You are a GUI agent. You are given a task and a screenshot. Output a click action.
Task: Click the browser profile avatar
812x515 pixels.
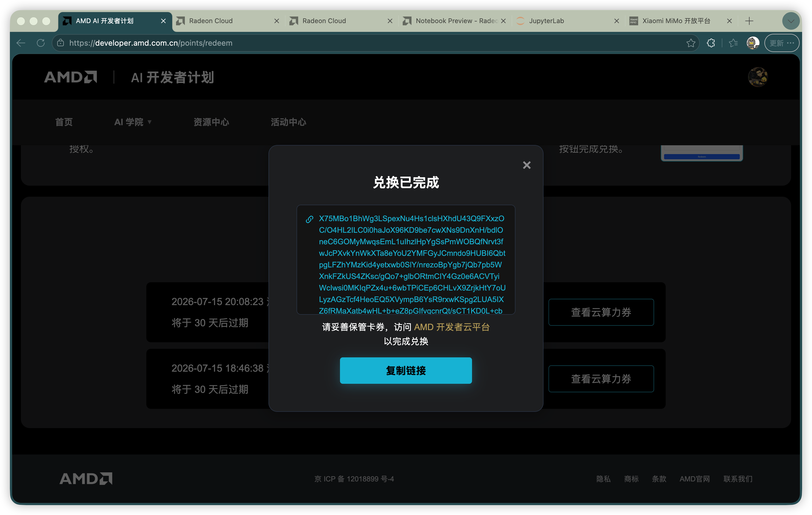[x=753, y=43]
